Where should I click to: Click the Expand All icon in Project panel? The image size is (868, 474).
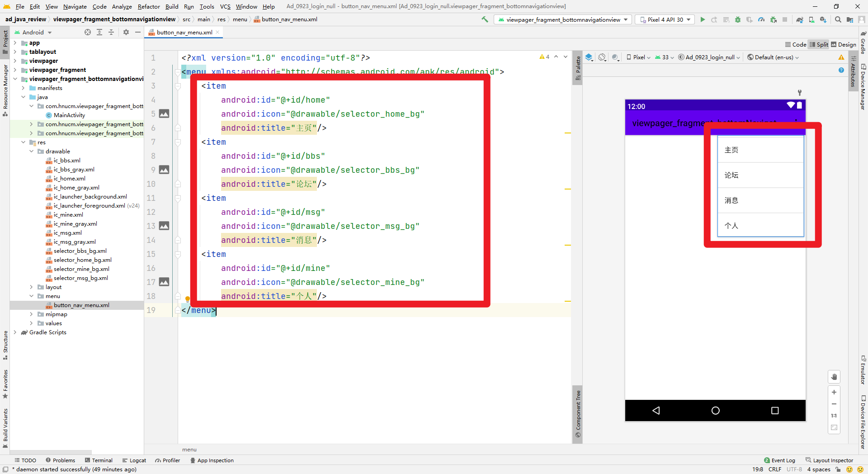99,32
